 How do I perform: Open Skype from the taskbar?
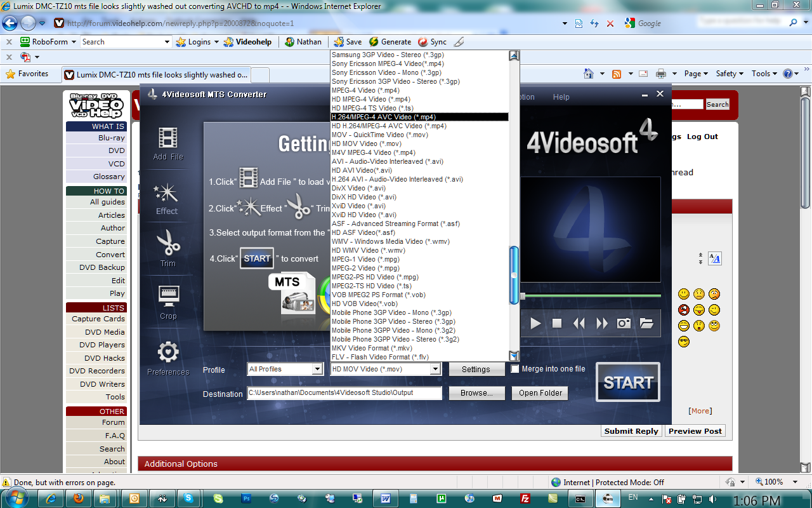tap(188, 498)
